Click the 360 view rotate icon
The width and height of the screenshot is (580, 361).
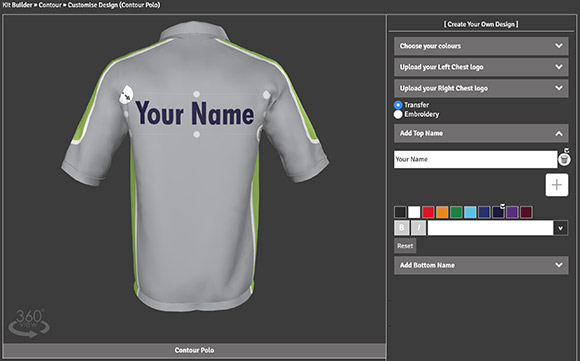pyautogui.click(x=29, y=323)
